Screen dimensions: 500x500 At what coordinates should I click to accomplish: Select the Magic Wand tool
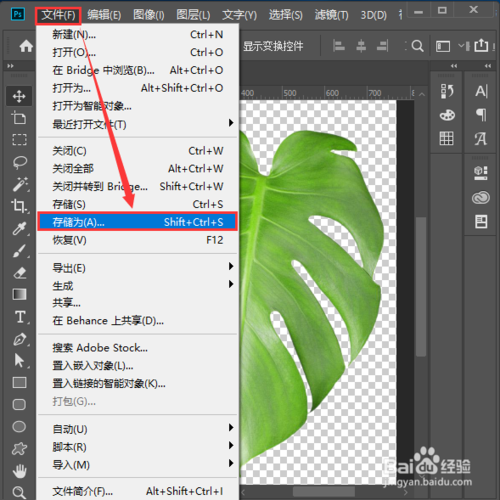click(x=20, y=184)
